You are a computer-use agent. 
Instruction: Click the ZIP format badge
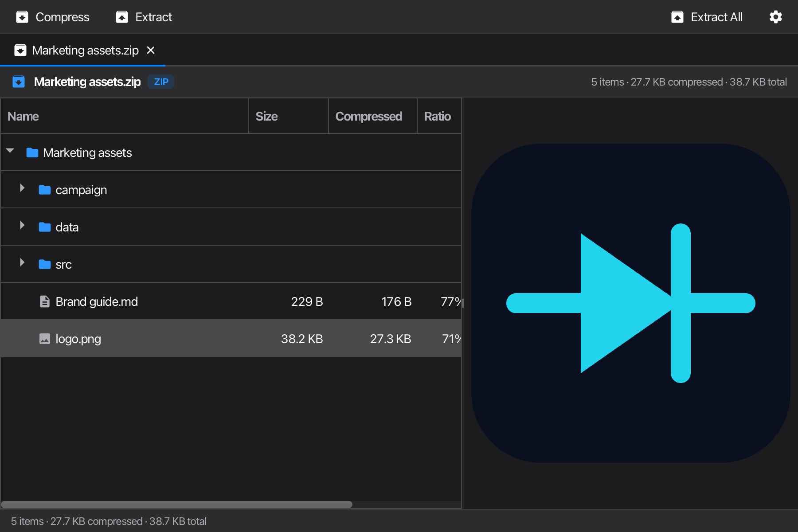click(161, 82)
